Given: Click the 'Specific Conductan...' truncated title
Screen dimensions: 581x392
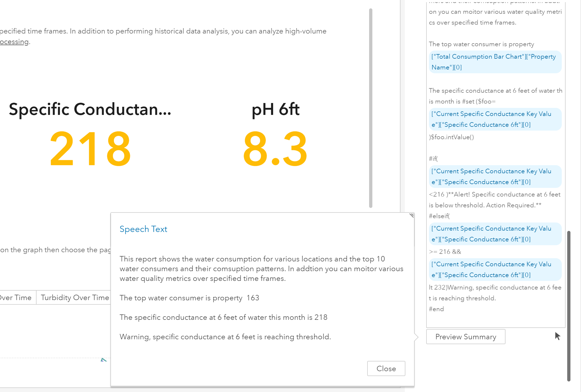Looking at the screenshot, I should click(90, 109).
